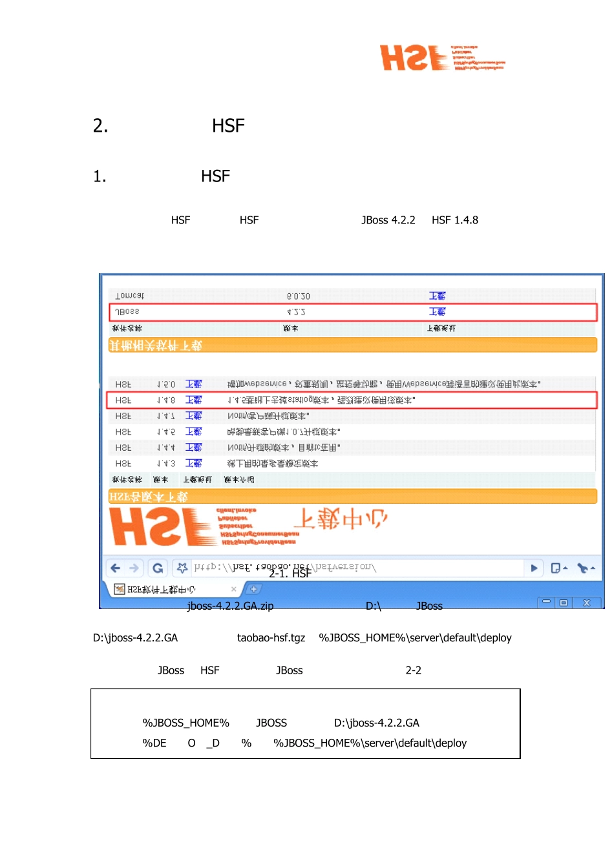Click download link for HSF 1.4.8
Image resolution: width=614 pixels, height=868 pixels.
pos(194,400)
